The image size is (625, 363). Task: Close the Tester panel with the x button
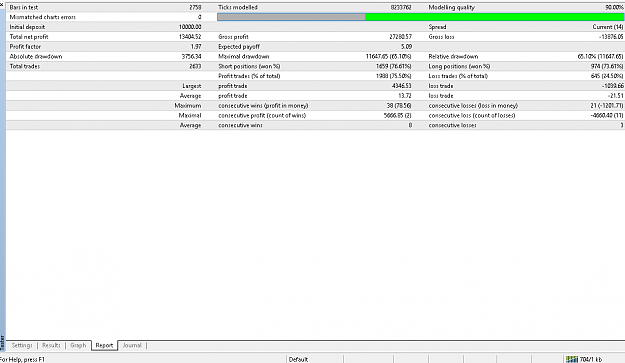pyautogui.click(x=2, y=4)
